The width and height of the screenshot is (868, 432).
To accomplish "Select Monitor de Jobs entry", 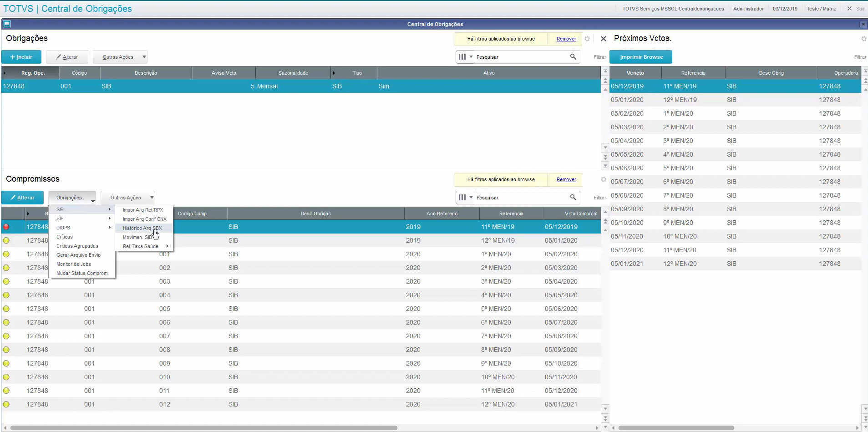I will 82,264.
